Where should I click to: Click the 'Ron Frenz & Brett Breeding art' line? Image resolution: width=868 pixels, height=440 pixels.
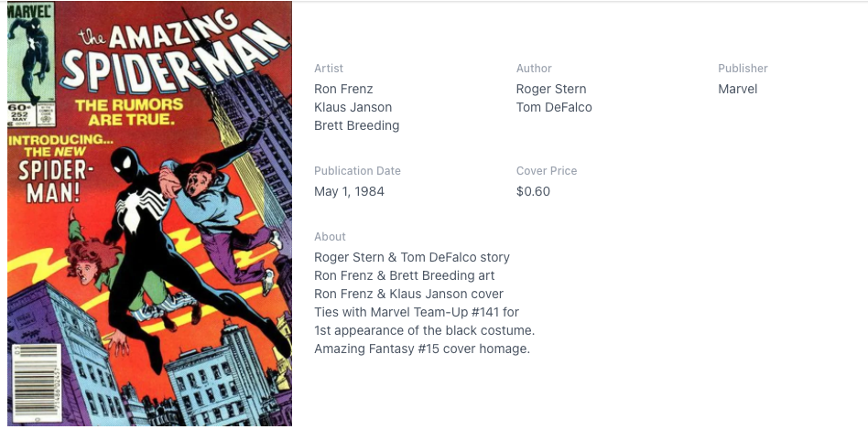coord(404,275)
